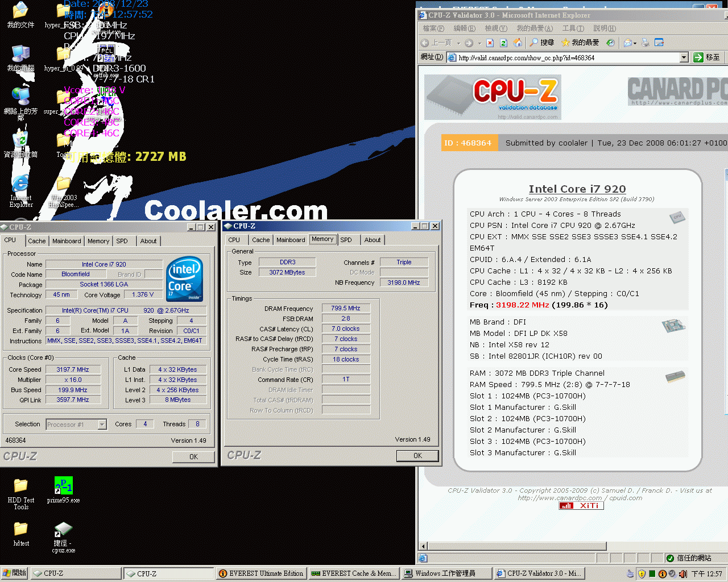
Task: Click the Core Speed value 3197.7 MHz
Action: tap(73, 369)
